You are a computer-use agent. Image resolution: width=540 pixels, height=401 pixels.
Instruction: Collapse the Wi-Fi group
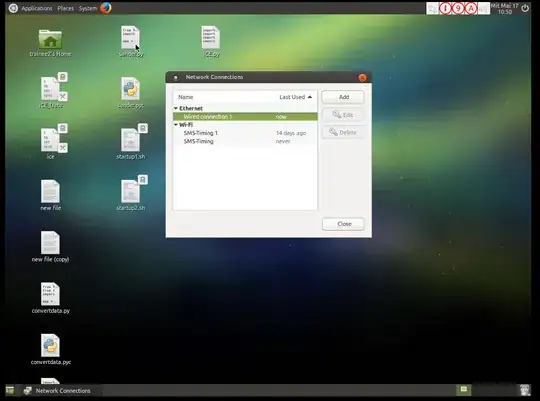pos(176,125)
